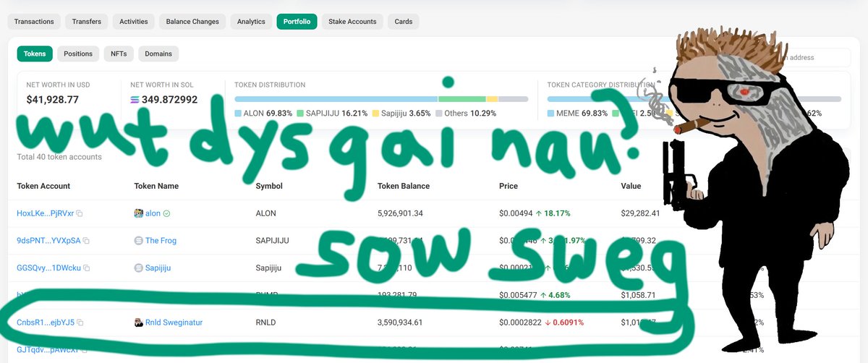Screen dimensions: 868x363
Task: Click the Sapijiju token logo icon
Action: 139,268
